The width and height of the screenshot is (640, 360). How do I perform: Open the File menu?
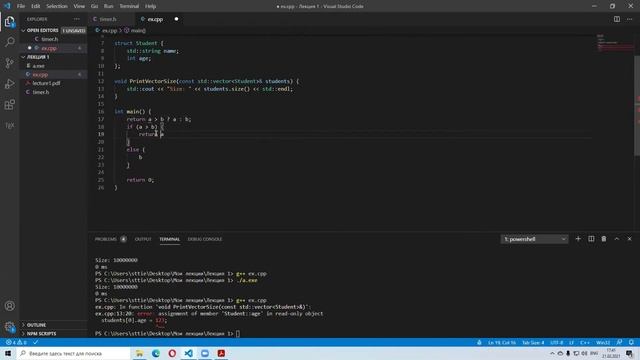(21, 6)
